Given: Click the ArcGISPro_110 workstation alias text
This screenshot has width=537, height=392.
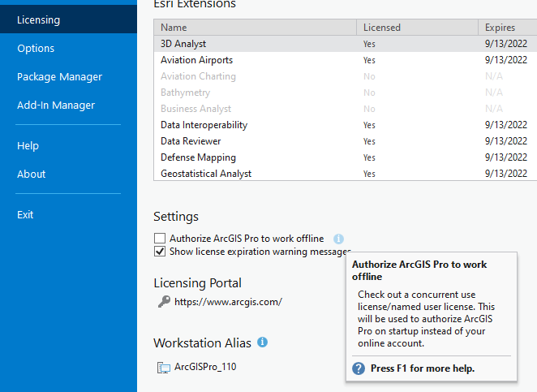Looking at the screenshot, I should coord(205,367).
